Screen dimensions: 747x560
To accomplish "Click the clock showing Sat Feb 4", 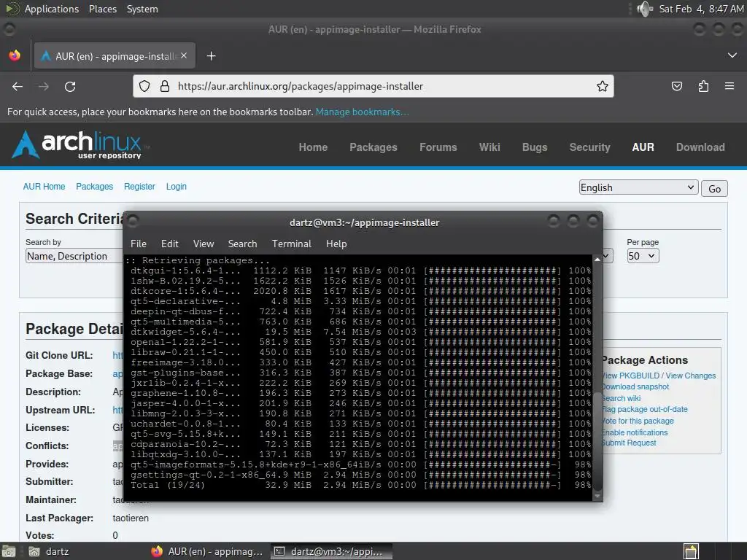I will click(701, 9).
